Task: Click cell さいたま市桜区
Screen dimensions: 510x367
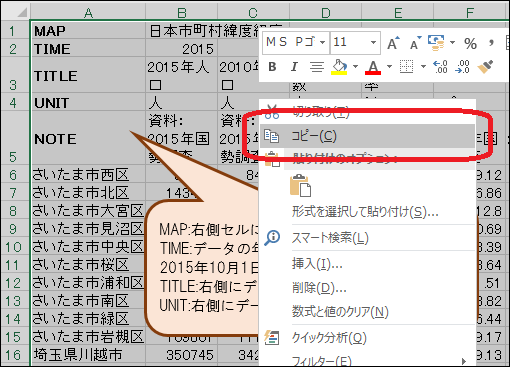Action: pyautogui.click(x=88, y=265)
